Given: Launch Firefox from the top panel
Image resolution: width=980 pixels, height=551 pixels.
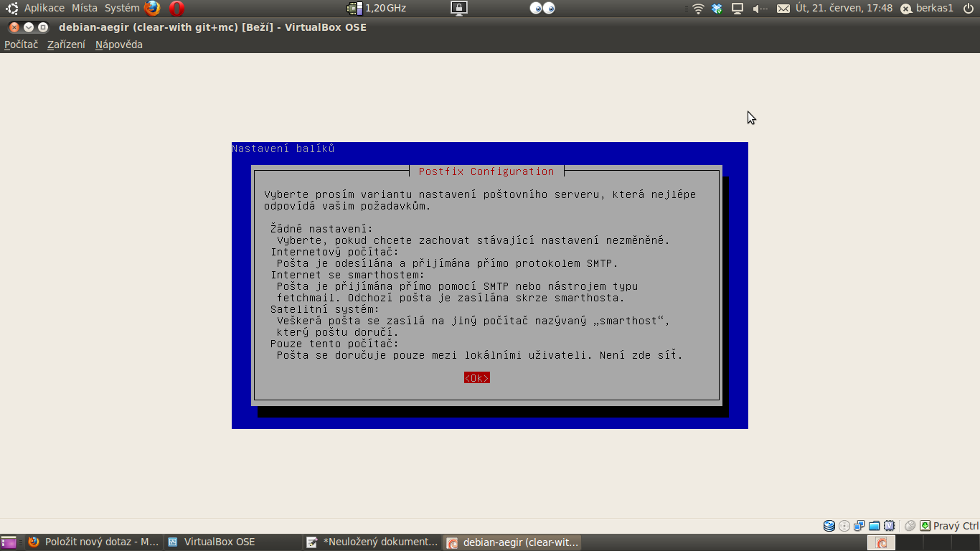Looking at the screenshot, I should [x=152, y=9].
